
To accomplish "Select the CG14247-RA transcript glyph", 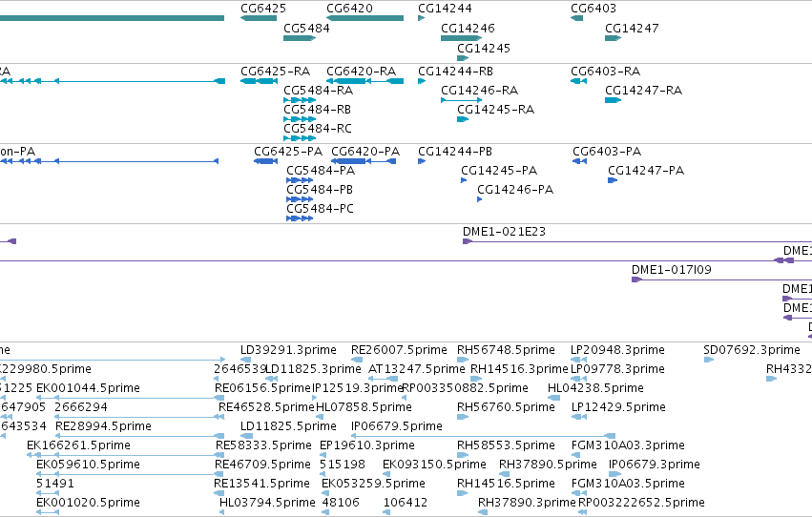I will click(614, 100).
